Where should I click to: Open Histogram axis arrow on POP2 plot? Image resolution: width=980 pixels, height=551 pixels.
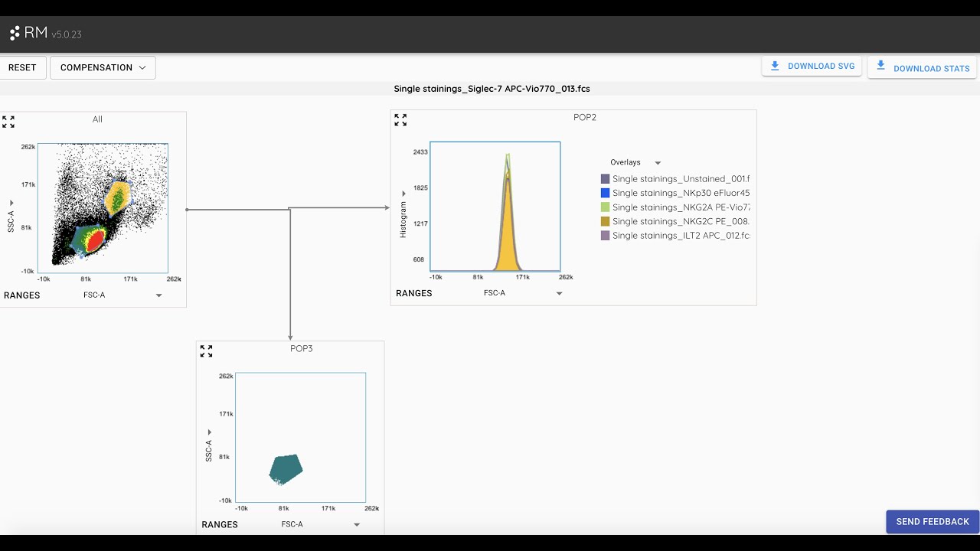(x=403, y=194)
